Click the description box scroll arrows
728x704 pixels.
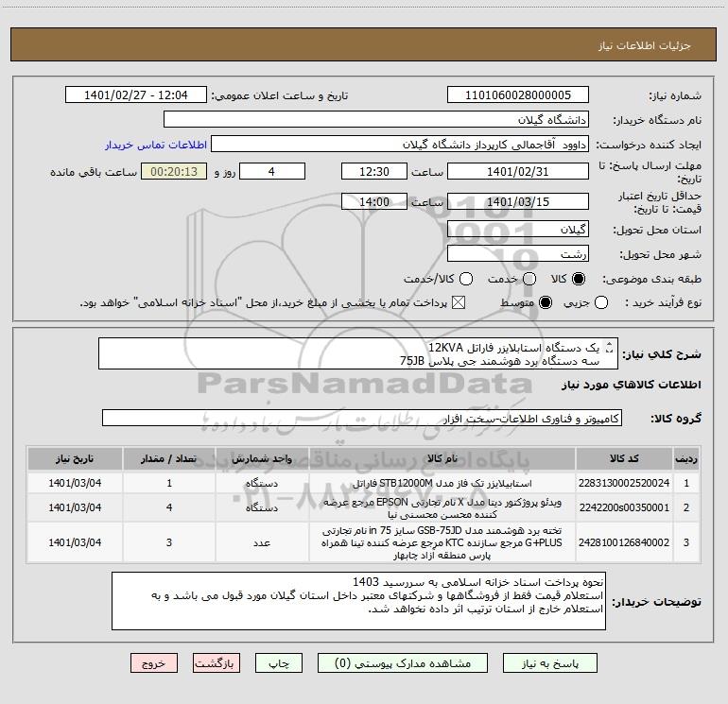pyautogui.click(x=610, y=347)
